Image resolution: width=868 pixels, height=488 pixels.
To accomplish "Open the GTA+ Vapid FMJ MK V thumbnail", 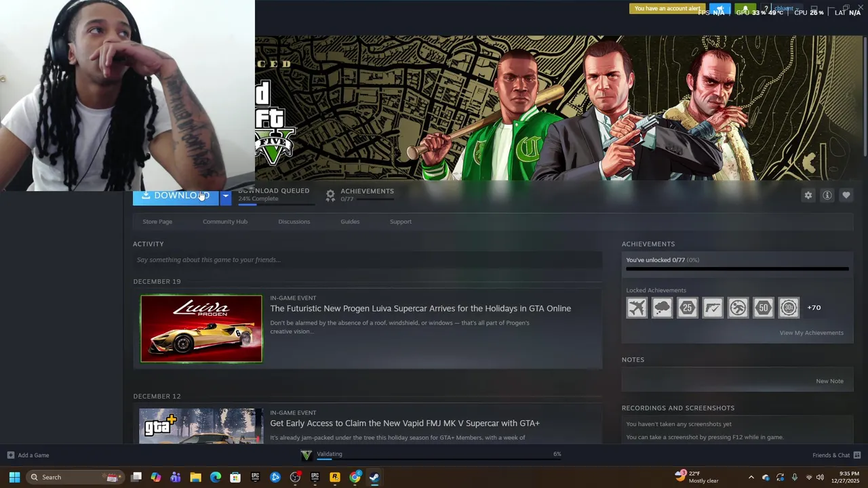I will click(x=201, y=426).
